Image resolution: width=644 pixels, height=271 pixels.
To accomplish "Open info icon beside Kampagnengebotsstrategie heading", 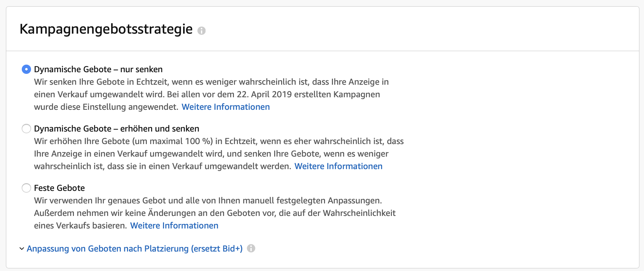I will [x=201, y=31].
